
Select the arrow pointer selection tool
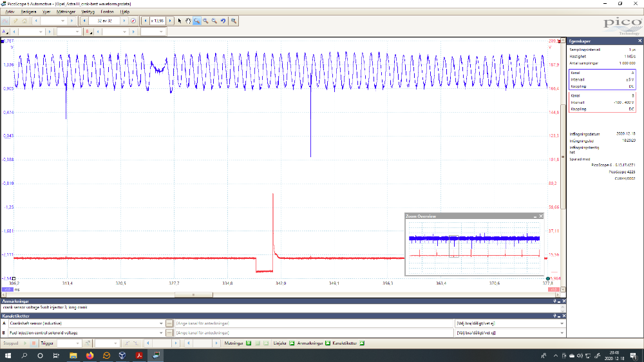point(180,21)
